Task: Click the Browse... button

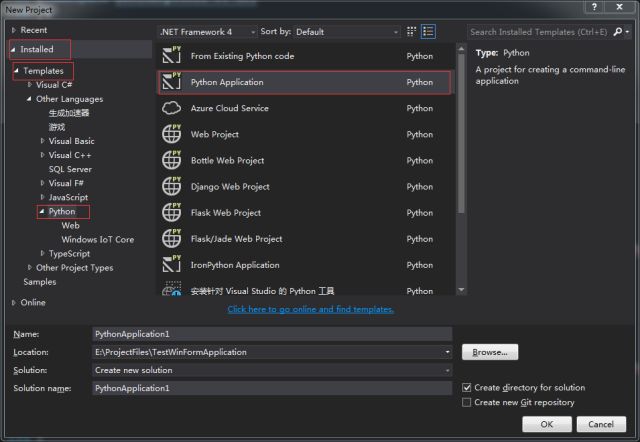Action: point(490,352)
